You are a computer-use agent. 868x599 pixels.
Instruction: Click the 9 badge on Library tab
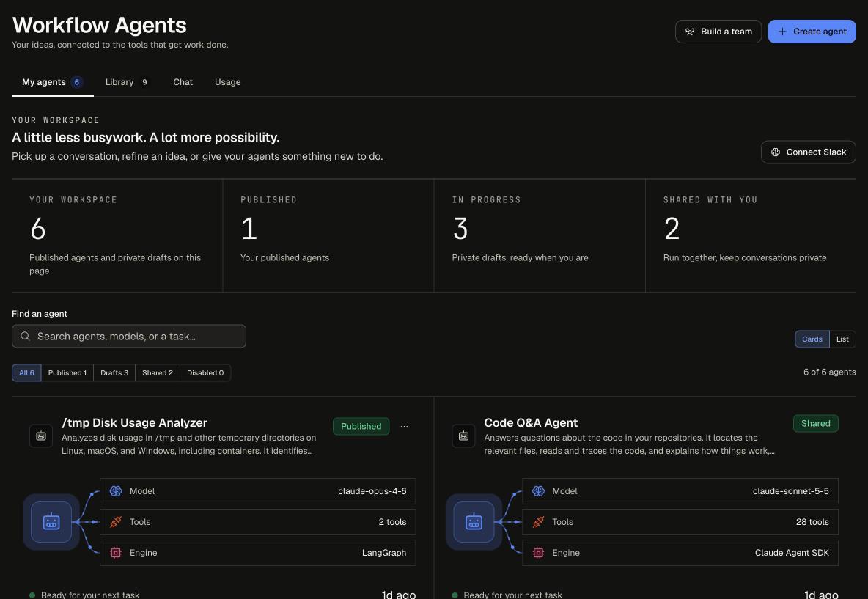(x=144, y=82)
